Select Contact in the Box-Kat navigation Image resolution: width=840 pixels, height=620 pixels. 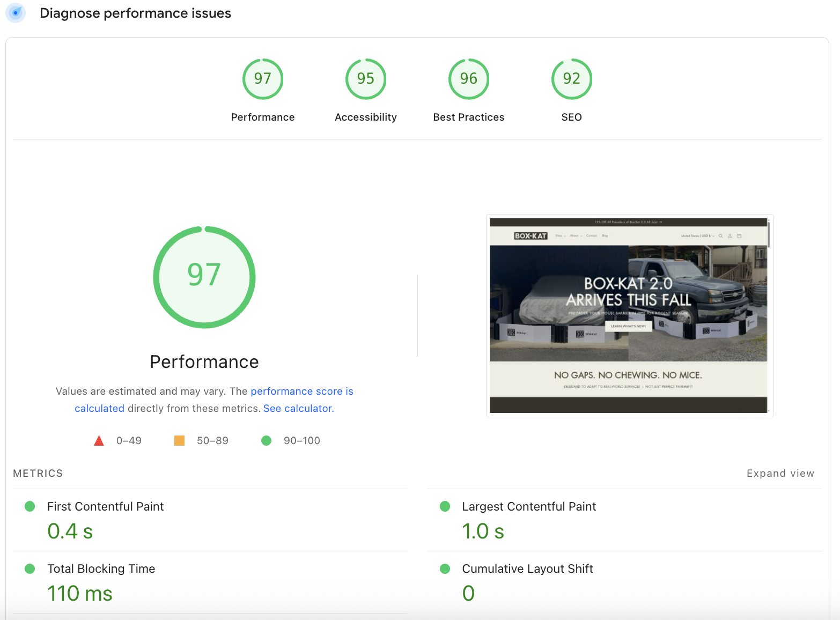[x=591, y=235]
